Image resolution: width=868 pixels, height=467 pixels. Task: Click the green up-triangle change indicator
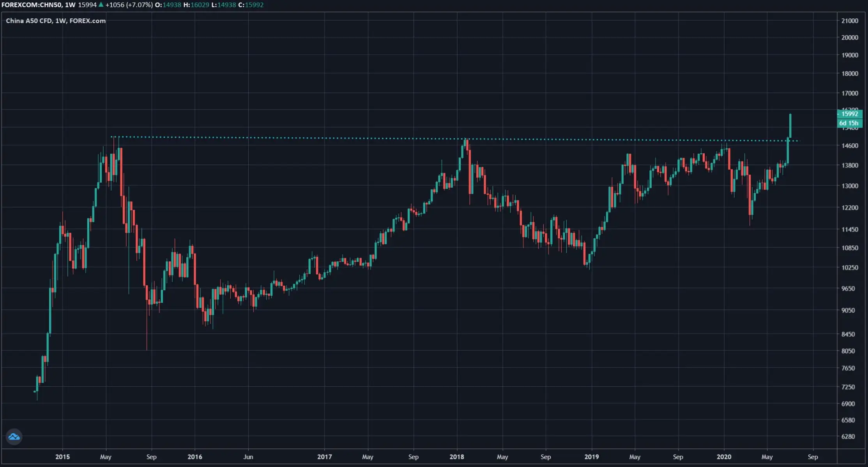101,5
